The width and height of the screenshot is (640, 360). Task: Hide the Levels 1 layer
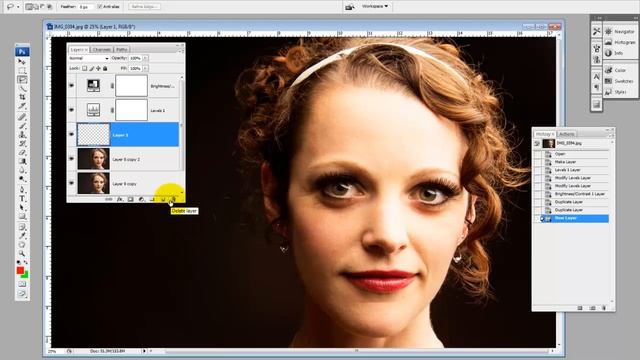(x=72, y=110)
